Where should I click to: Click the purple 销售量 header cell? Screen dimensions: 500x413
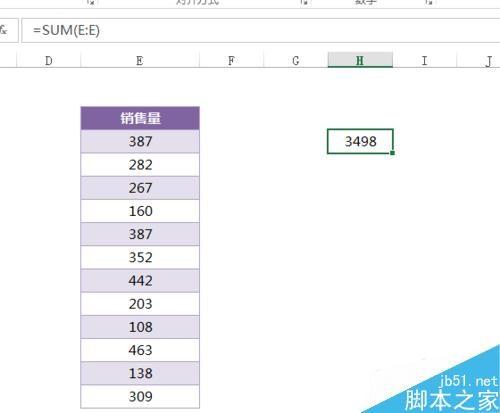tap(140, 118)
